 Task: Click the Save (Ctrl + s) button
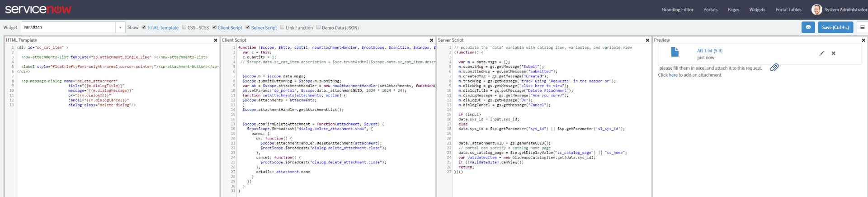[835, 27]
